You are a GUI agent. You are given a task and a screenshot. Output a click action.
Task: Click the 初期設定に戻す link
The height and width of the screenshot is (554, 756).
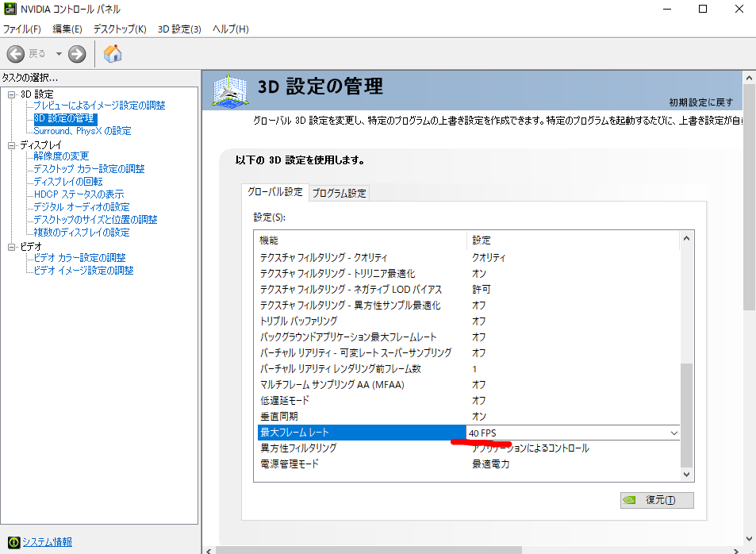coord(701,102)
